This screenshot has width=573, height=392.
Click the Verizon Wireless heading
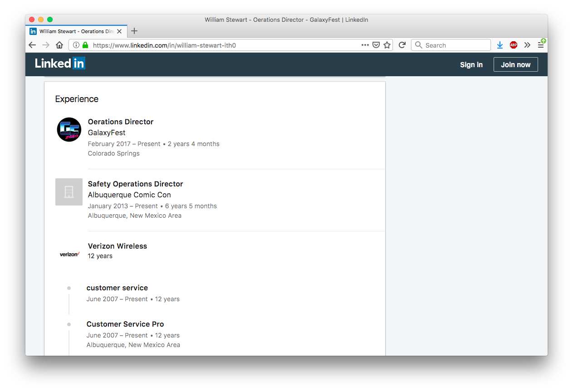click(x=118, y=246)
